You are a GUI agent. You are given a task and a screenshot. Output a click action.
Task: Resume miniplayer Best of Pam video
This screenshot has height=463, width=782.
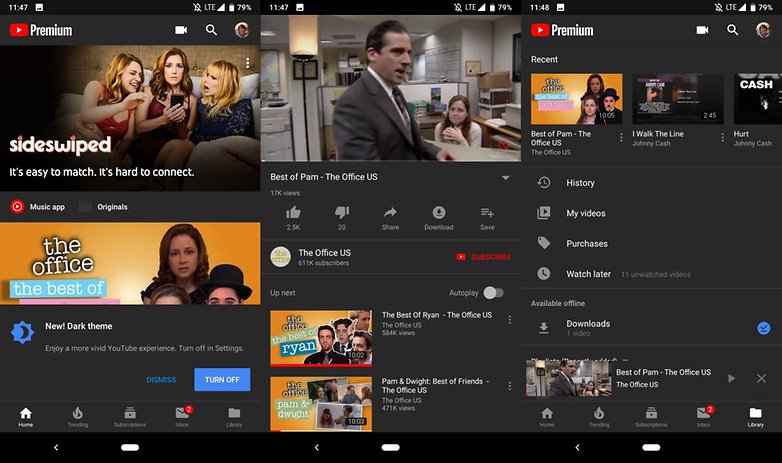pyautogui.click(x=731, y=379)
